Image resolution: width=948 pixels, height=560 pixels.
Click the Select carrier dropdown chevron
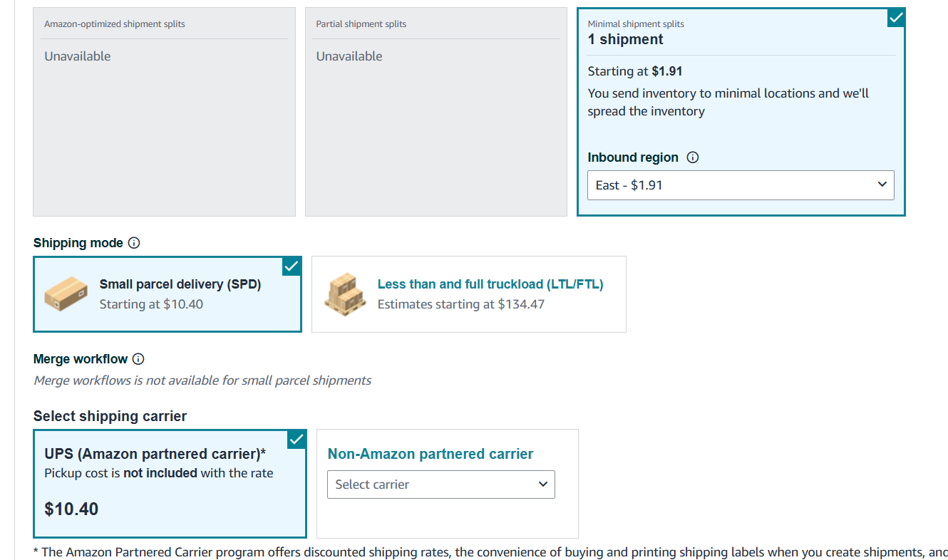(542, 484)
